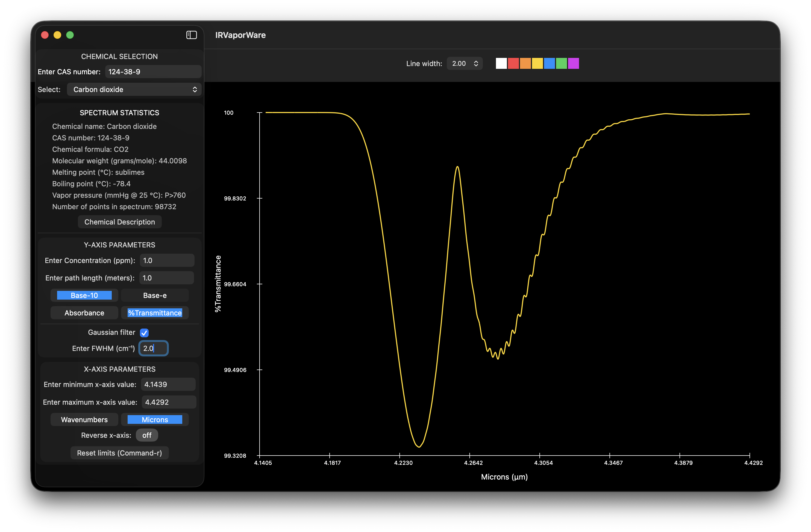Choose the orange line color swatch
This screenshot has height=532, width=811.
[525, 63]
